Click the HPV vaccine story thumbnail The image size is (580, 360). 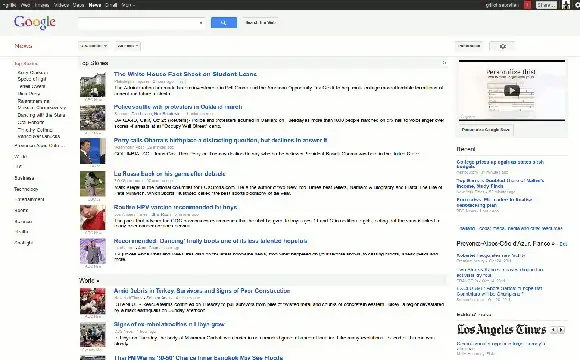(92, 218)
